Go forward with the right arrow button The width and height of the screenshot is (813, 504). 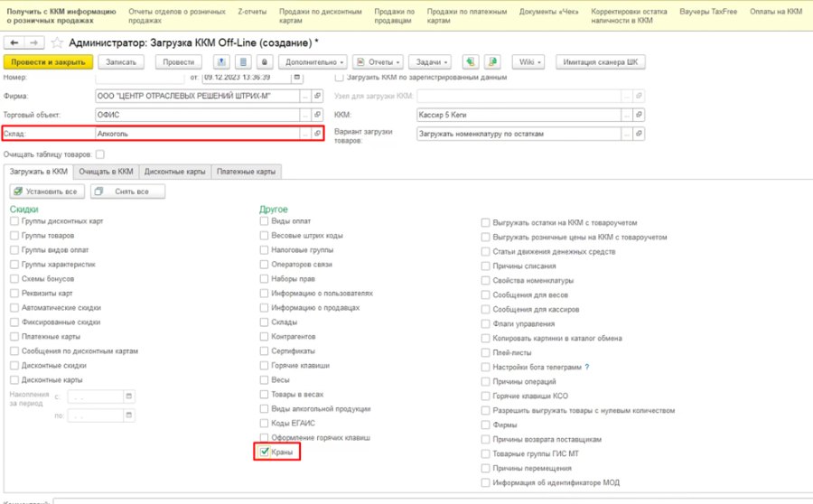(33, 42)
